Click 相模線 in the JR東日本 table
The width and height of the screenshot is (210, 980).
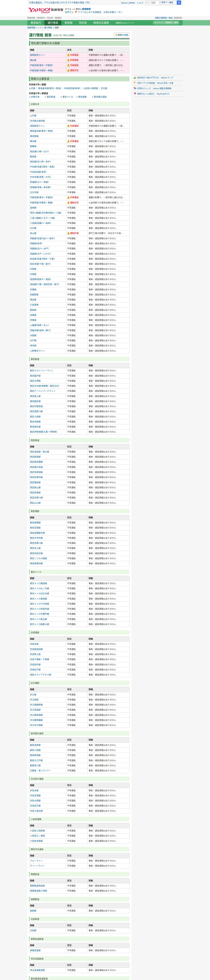pyautogui.click(x=33, y=146)
